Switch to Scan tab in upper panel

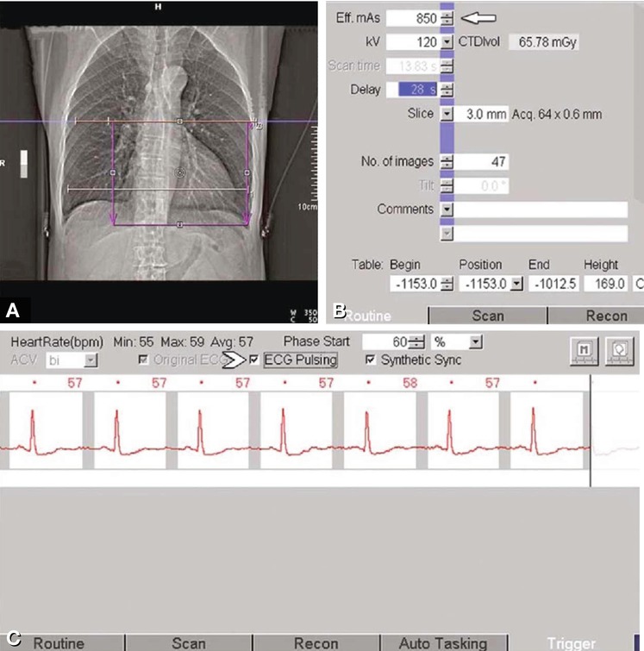click(x=487, y=315)
